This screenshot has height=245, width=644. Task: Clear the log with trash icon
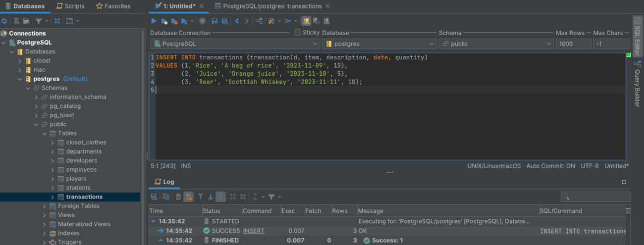[178, 196]
